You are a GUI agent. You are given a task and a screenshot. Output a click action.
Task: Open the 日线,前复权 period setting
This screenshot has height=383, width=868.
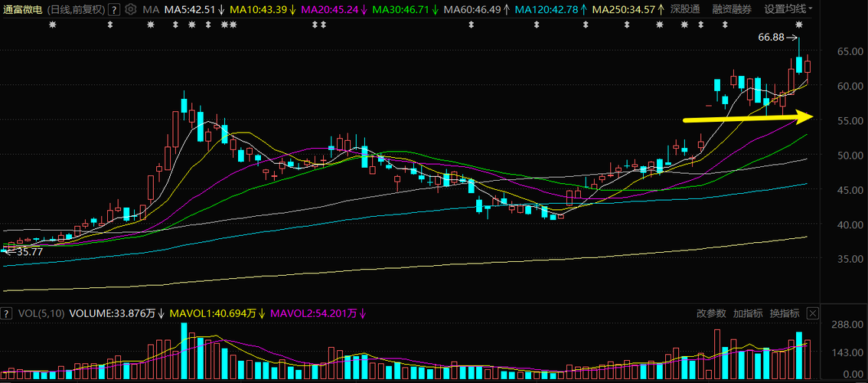[75, 9]
